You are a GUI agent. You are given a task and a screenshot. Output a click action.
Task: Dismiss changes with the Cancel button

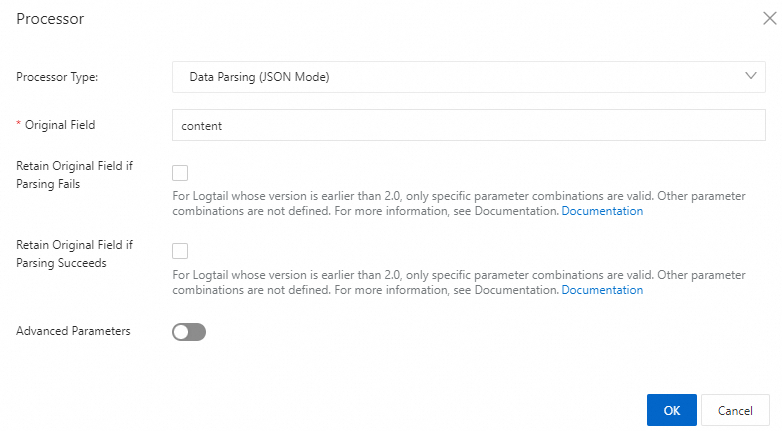(735, 410)
